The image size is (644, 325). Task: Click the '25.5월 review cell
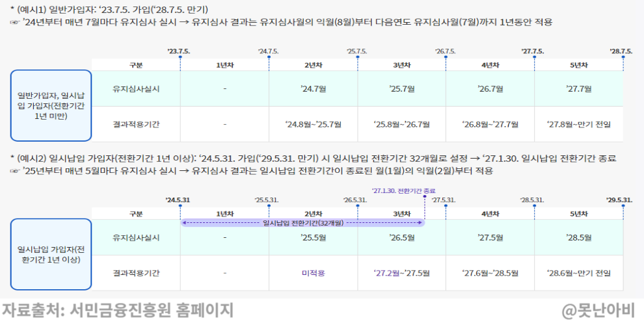(313, 238)
